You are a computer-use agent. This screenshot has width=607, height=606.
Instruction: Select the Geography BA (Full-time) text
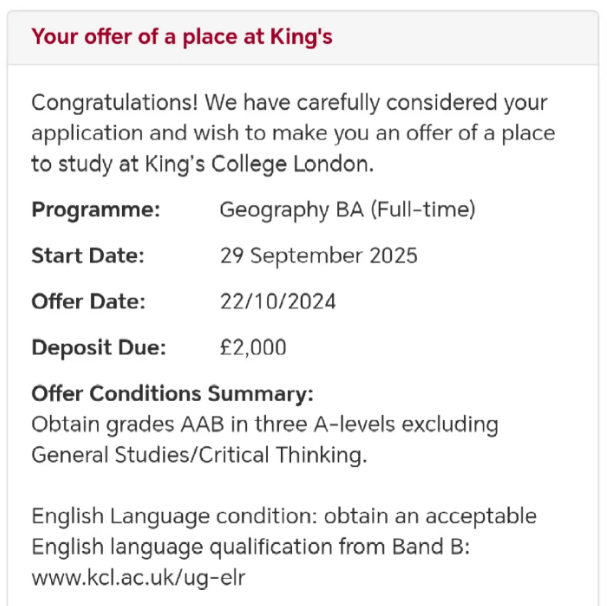click(348, 210)
